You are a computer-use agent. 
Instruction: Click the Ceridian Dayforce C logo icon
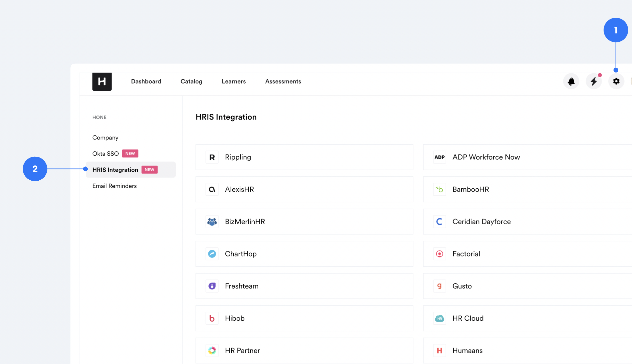point(439,222)
